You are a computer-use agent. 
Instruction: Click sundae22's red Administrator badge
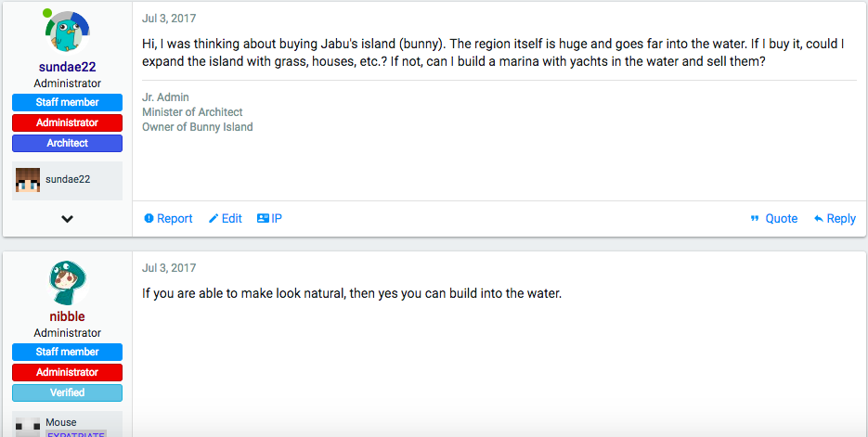(x=67, y=122)
